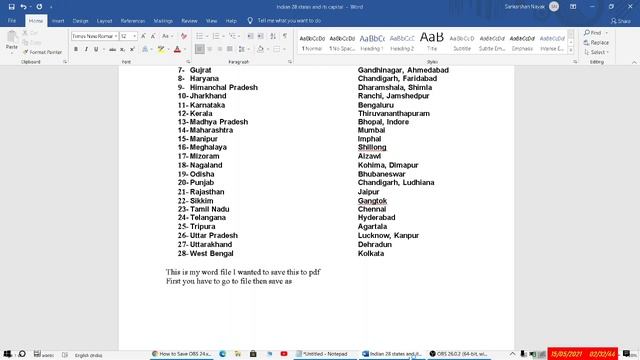Viewport: 640px width, 360px height.
Task: Click the Tell me search field
Action: (x=289, y=21)
